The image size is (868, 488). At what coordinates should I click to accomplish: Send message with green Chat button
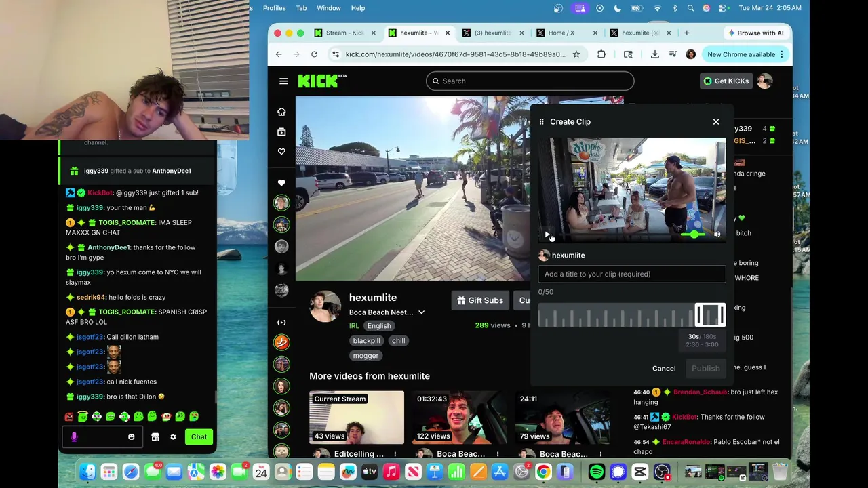tap(199, 437)
